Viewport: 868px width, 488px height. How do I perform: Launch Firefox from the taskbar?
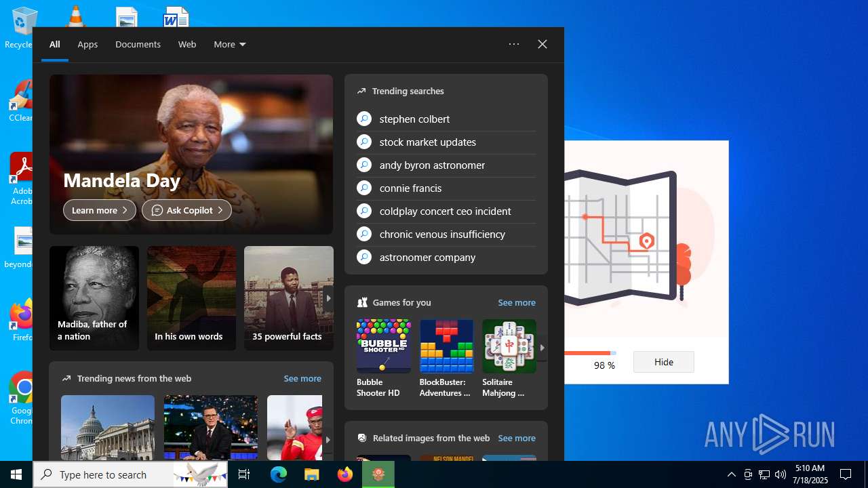pyautogui.click(x=345, y=474)
